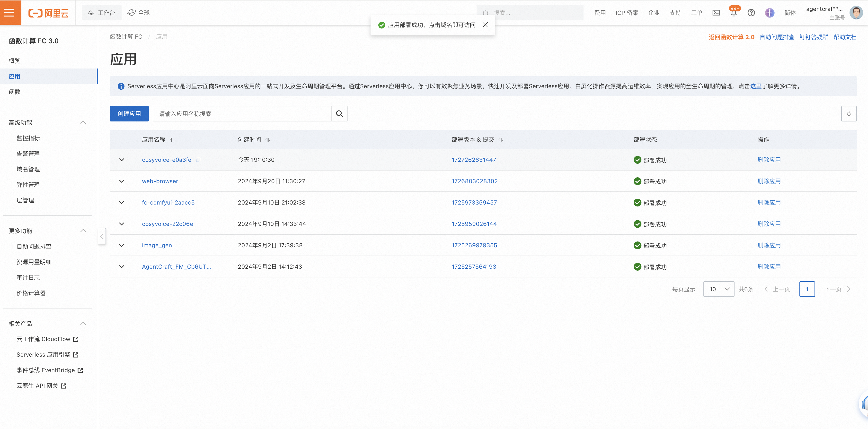
Task: Sort by 部署版本 & 提交 column
Action: click(x=501, y=140)
